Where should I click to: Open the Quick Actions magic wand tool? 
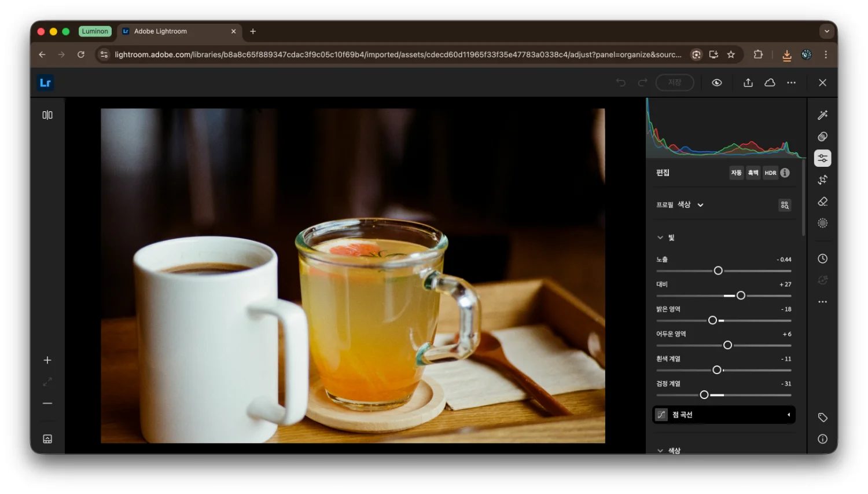(822, 115)
